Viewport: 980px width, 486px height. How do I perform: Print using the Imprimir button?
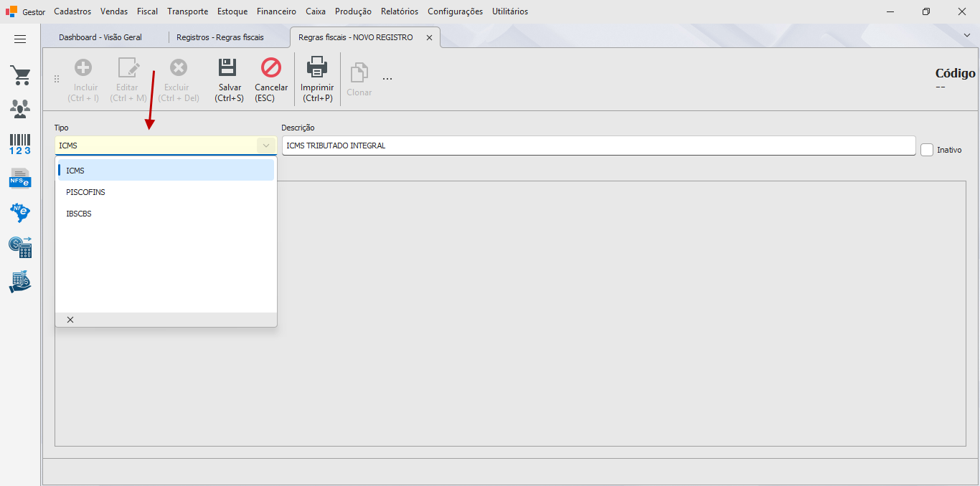(317, 80)
